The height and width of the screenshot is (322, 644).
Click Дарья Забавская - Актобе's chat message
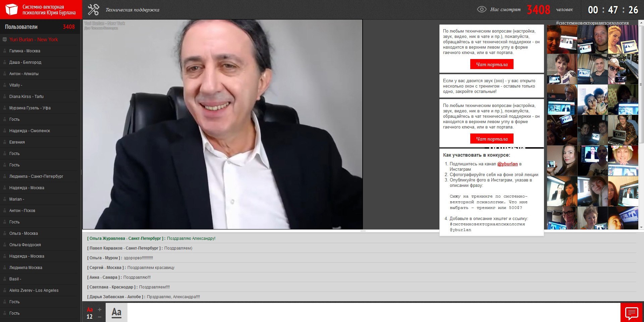(x=173, y=297)
